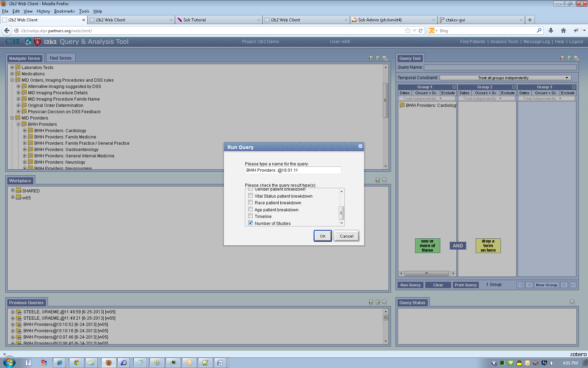Switch to Solr Tutorial browser tab

(218, 20)
